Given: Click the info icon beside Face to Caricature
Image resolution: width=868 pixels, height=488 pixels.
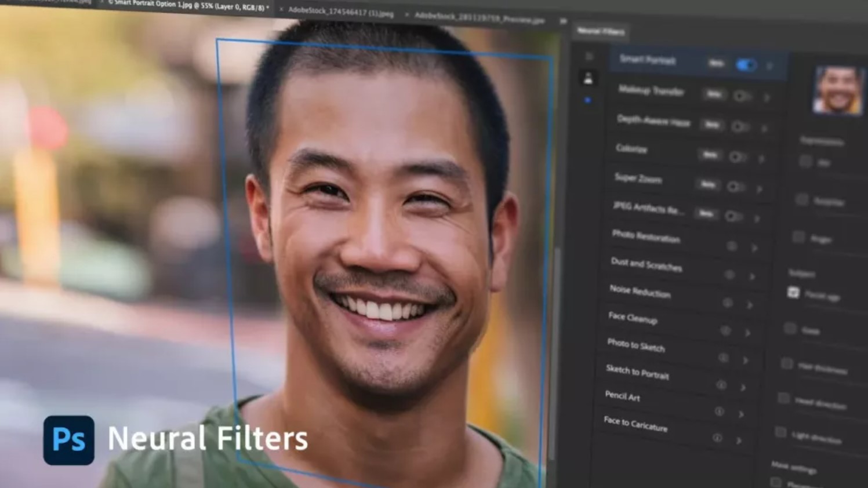Looking at the screenshot, I should (x=717, y=438).
